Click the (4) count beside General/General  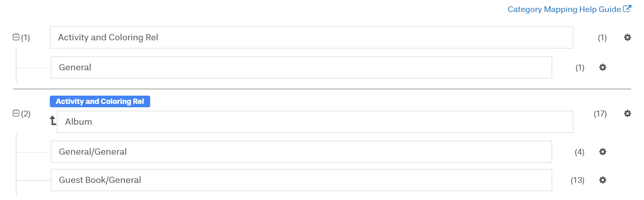pos(579,152)
